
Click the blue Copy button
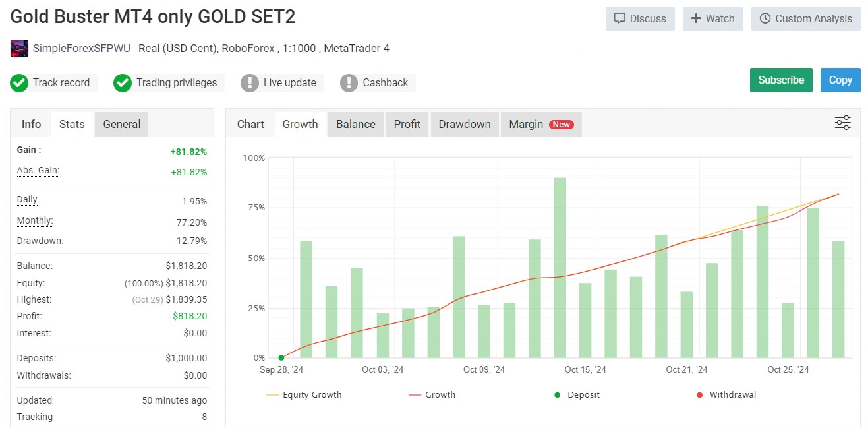pos(840,80)
